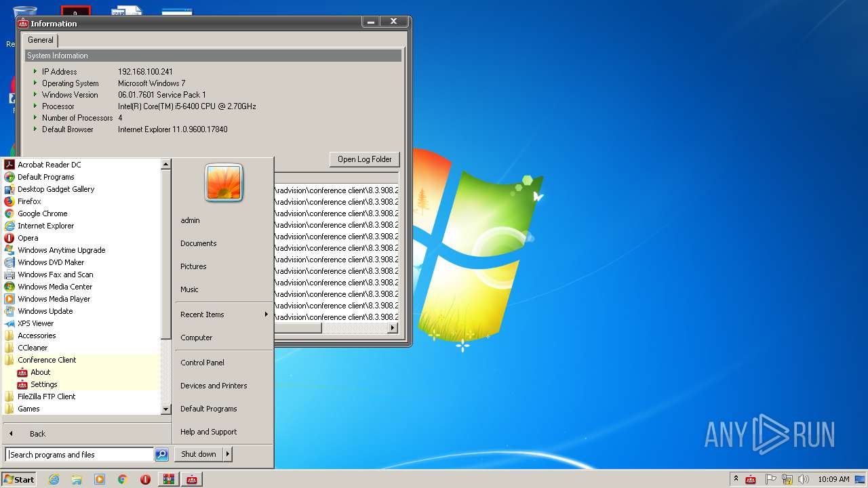Open Windows Anytime Upgrade icon
Viewport: 868px width, 488px height.
pos(9,250)
